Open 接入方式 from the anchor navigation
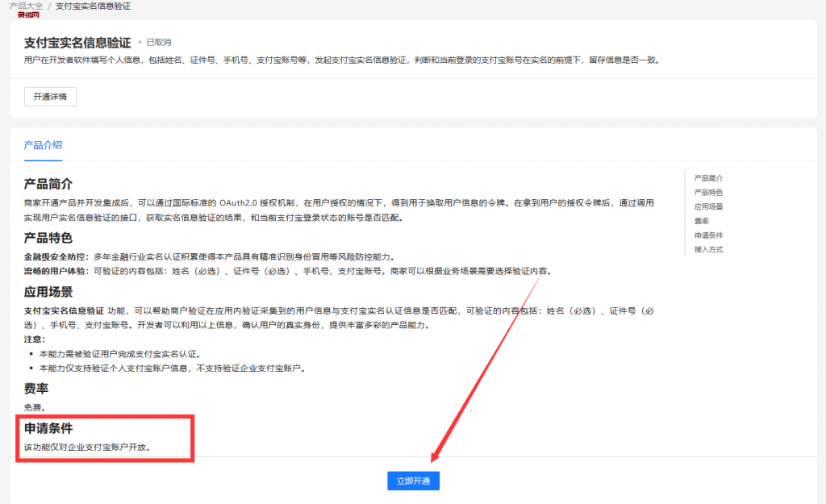826x504 pixels. (708, 249)
